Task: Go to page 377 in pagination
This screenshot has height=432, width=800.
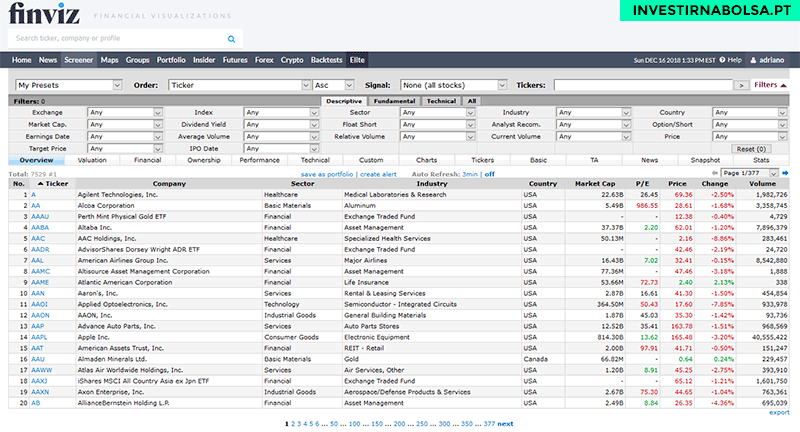Action: 489,424
